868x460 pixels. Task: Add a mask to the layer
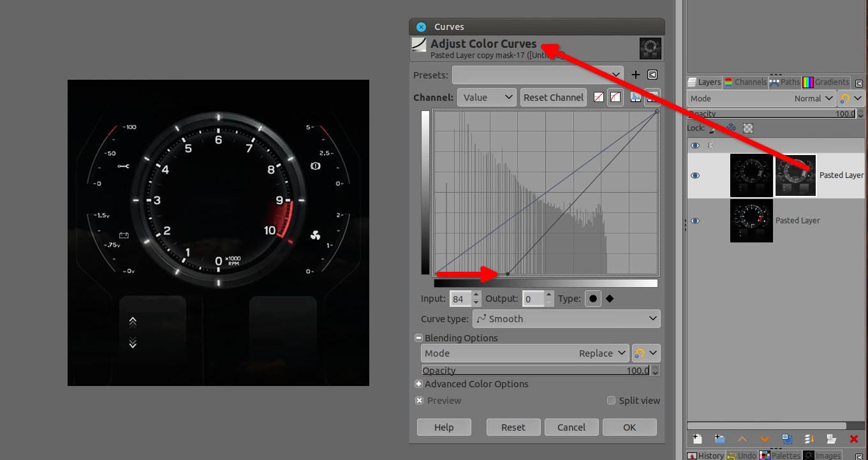[832, 439]
